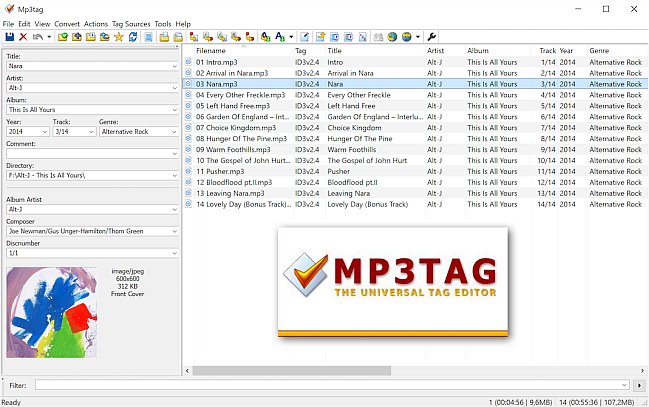Expand the tag sources dropdown arrow
649x407 pixels.
[418, 37]
